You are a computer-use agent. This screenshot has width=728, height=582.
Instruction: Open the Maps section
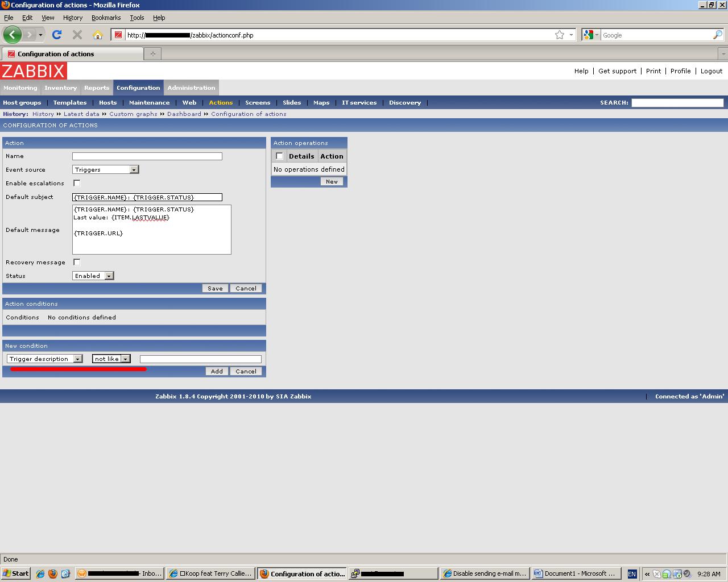(321, 103)
